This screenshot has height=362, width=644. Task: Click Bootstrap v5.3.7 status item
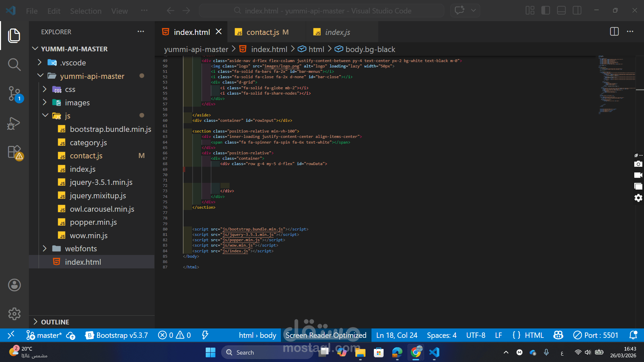click(117, 335)
